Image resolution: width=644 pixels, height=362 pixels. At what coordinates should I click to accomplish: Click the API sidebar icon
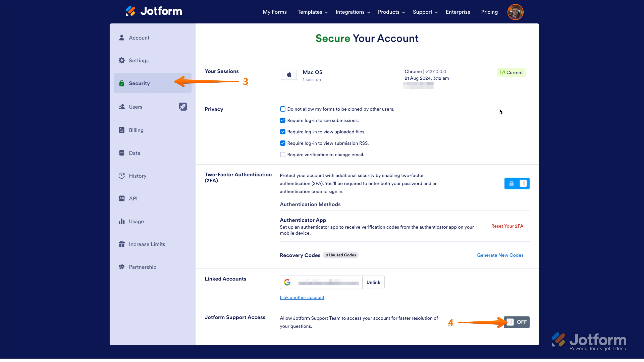122,198
